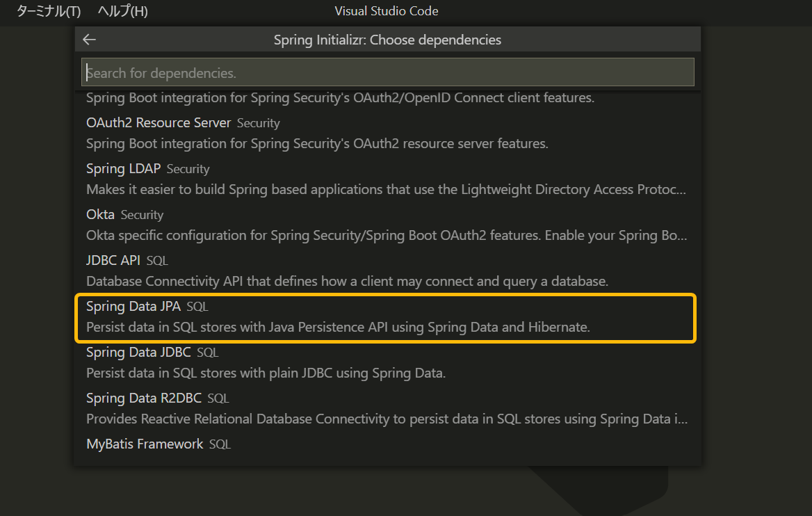The height and width of the screenshot is (516, 812).
Task: Click the SQL label beside JDBC API
Action: (157, 261)
